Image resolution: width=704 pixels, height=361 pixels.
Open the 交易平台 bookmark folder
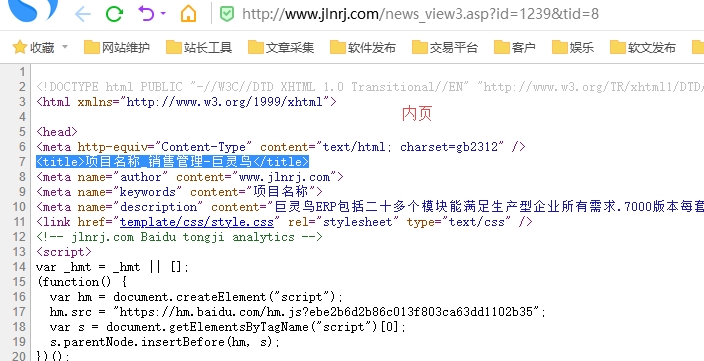pos(445,47)
